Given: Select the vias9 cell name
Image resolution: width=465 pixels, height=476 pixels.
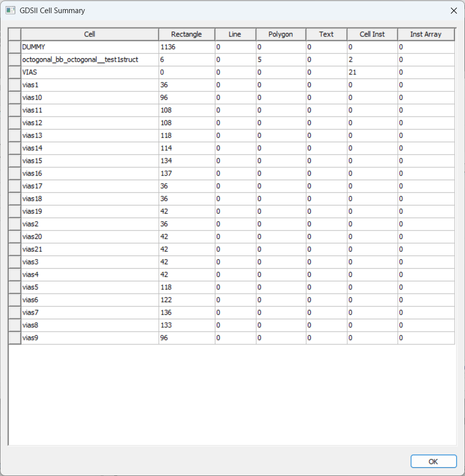Looking at the screenshot, I should [x=30, y=337].
